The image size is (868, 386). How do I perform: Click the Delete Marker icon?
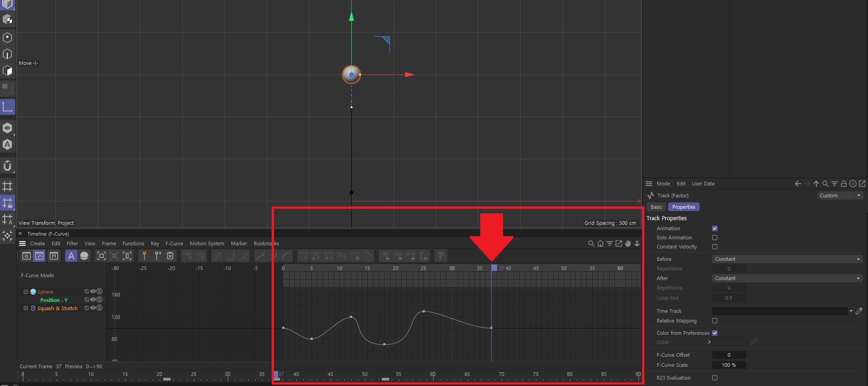(x=170, y=256)
